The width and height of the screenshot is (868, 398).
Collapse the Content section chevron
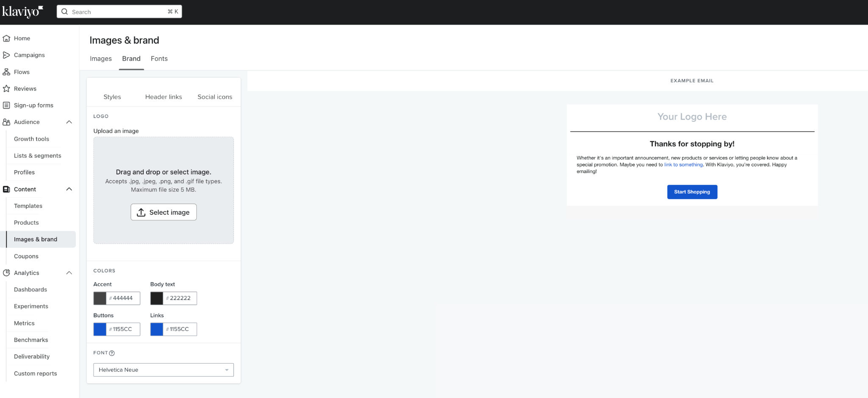click(69, 189)
